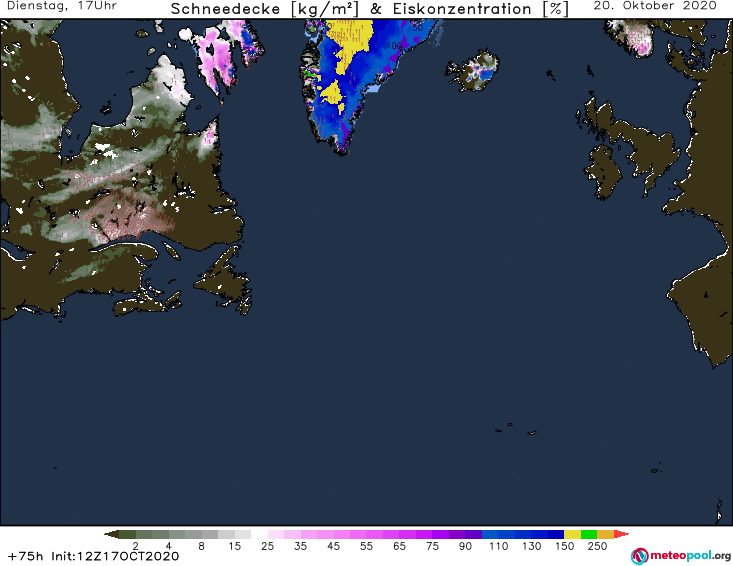The height and width of the screenshot is (566, 733).
Task: Click legend value '130'
Action: click(532, 546)
